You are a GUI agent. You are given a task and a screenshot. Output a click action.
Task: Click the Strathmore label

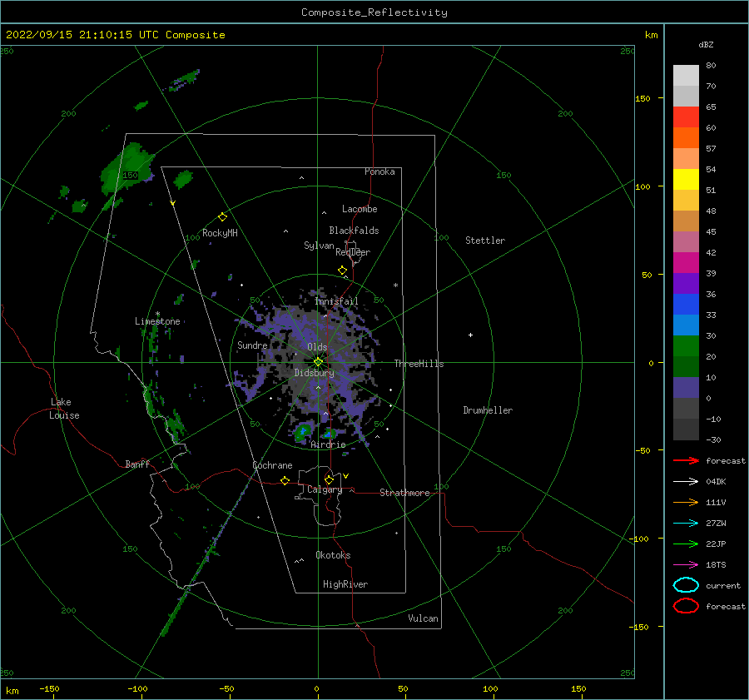tap(404, 493)
